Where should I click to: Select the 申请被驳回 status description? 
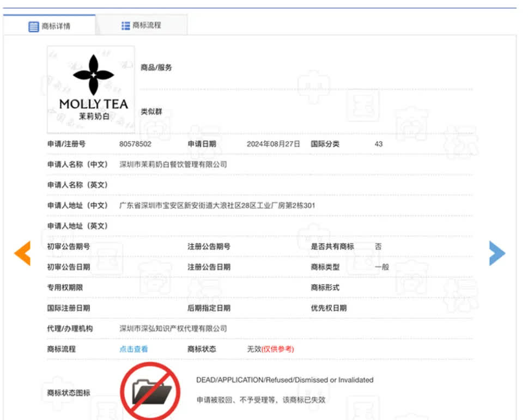[x=261, y=400]
